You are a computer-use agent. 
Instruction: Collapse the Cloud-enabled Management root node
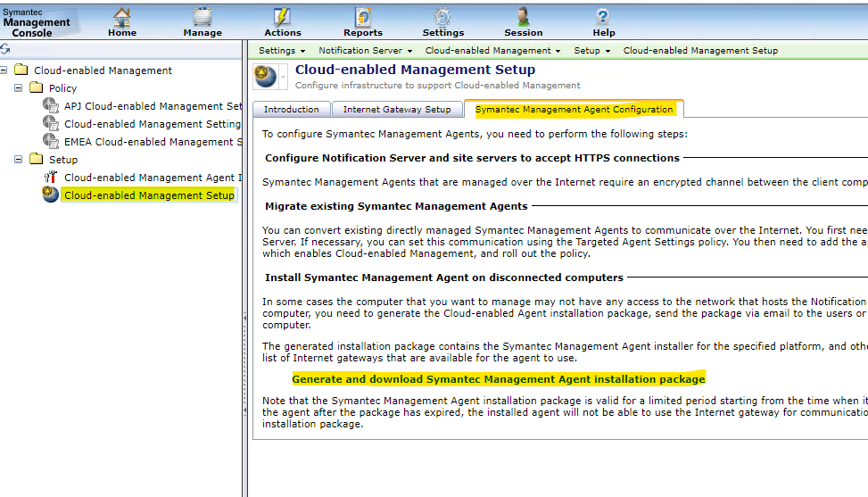pos(4,70)
